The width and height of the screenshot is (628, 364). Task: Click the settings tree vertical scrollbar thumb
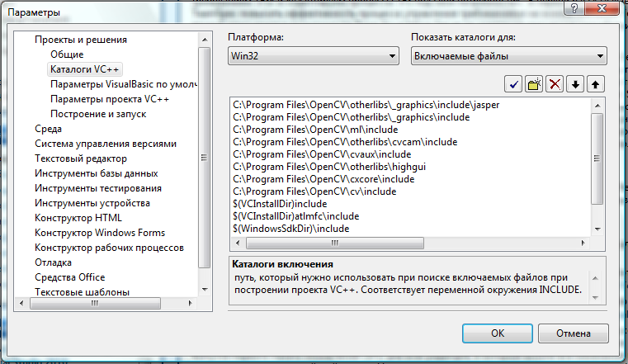coord(205,158)
